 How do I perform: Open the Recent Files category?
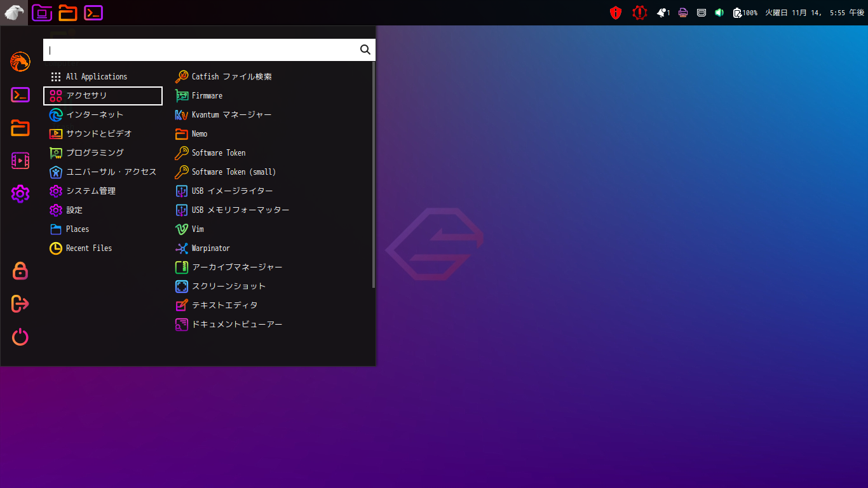point(103,248)
